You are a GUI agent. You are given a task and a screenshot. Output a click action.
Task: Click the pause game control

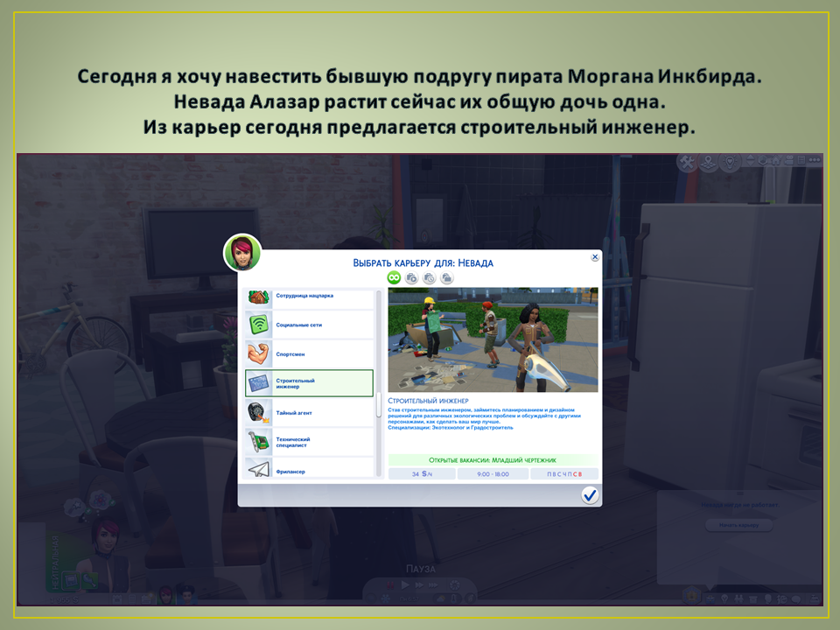click(391, 585)
